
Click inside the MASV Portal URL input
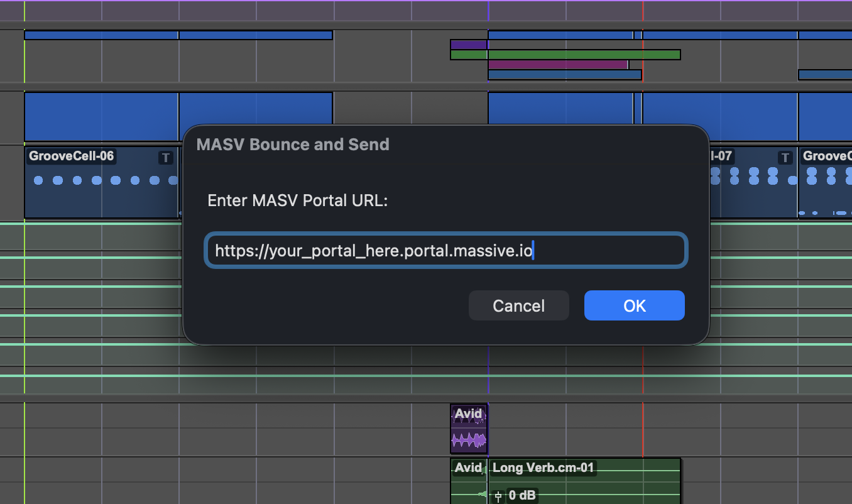pyautogui.click(x=446, y=250)
